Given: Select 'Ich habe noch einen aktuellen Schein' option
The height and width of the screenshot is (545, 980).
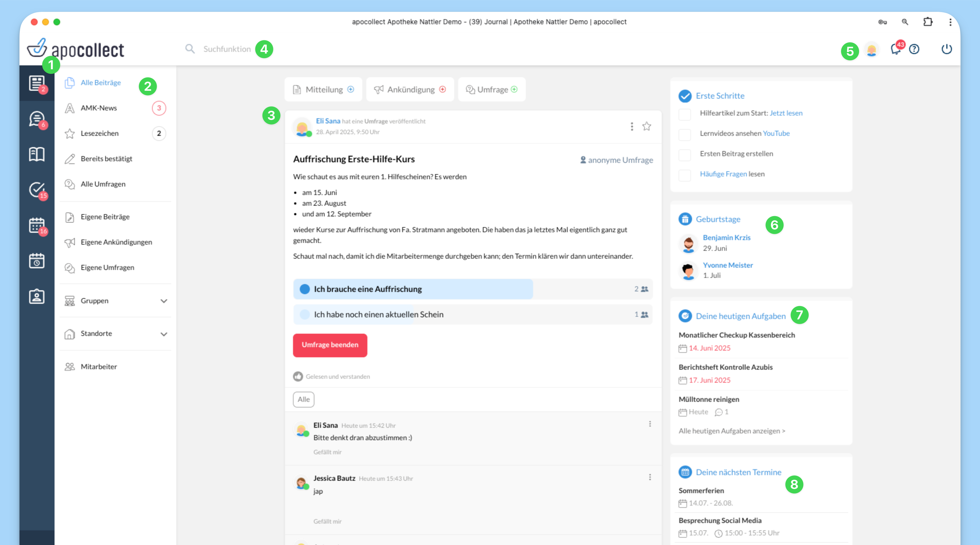Looking at the screenshot, I should [378, 314].
